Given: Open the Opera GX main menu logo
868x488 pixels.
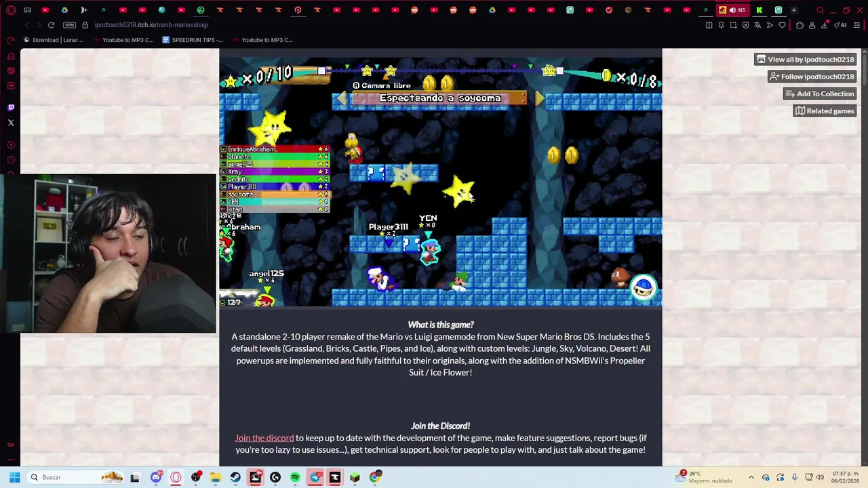Looking at the screenshot, I should click(11, 10).
